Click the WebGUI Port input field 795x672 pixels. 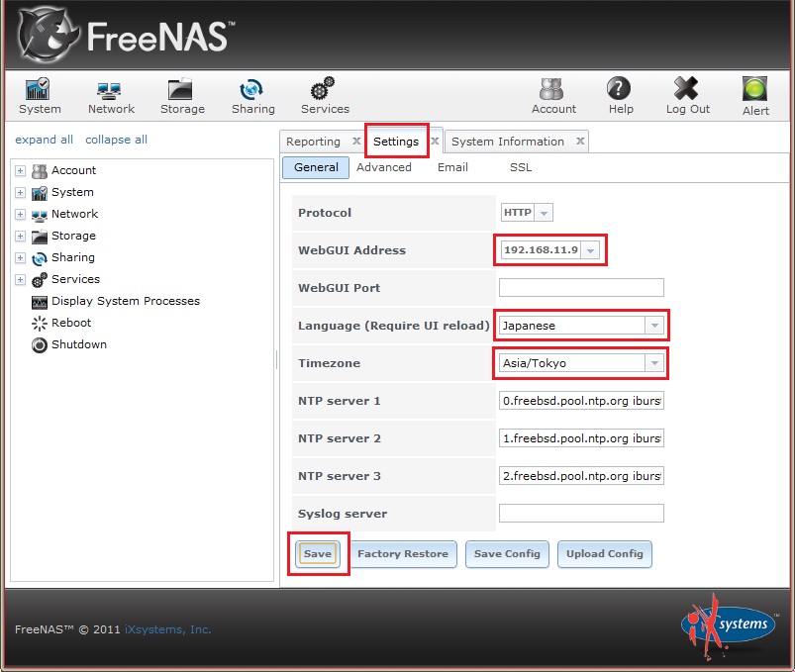[581, 287]
